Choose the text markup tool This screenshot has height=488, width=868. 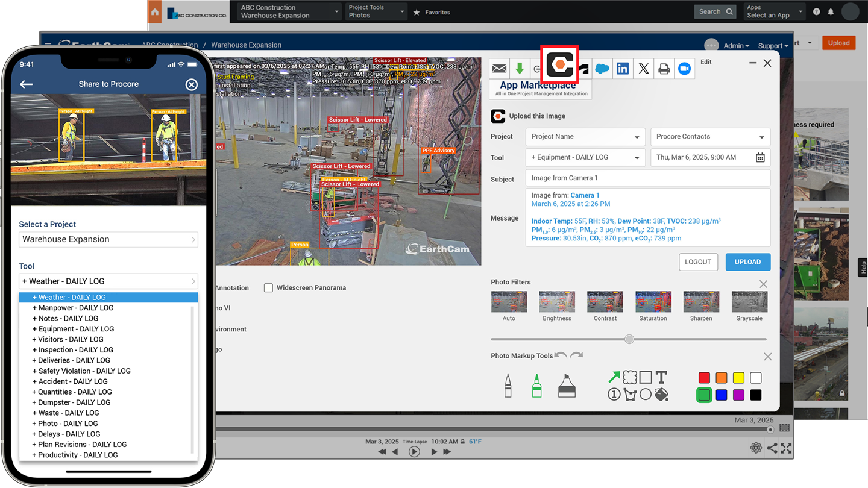point(661,377)
